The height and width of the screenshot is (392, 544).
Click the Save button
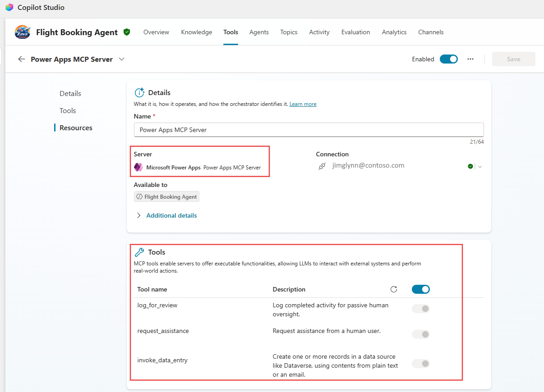tap(513, 59)
